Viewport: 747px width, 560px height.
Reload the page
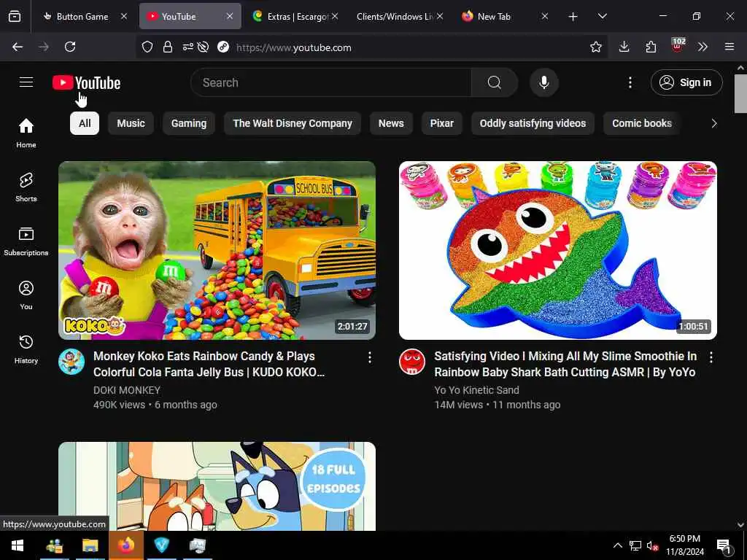coord(70,47)
